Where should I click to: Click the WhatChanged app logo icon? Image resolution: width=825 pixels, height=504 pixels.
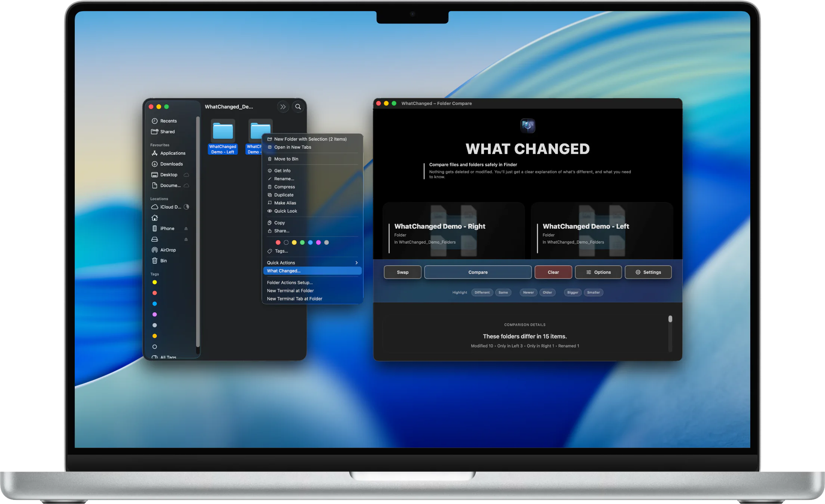(x=528, y=126)
